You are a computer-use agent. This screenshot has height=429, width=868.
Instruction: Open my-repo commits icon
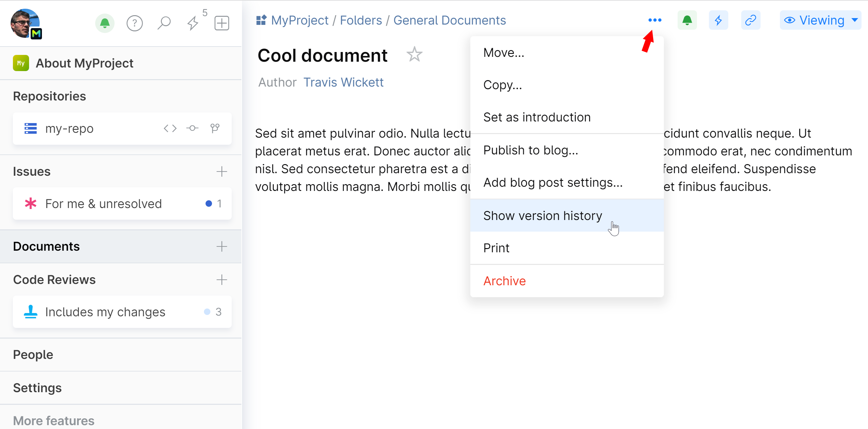(192, 128)
